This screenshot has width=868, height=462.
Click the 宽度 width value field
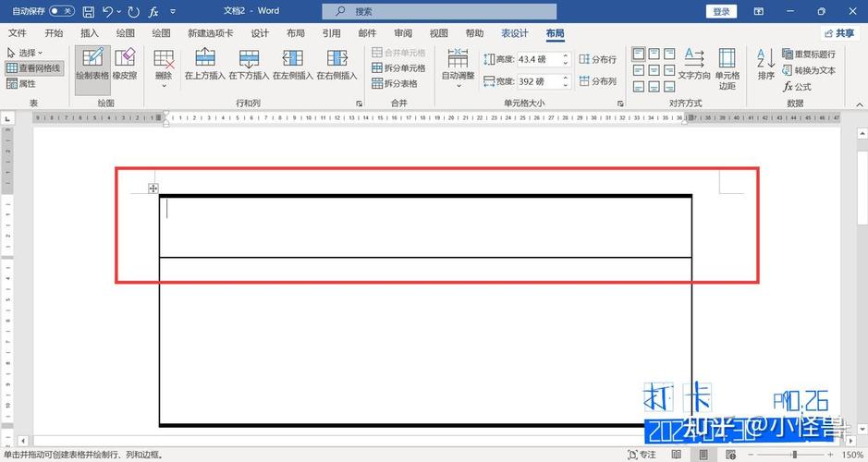tap(539, 81)
